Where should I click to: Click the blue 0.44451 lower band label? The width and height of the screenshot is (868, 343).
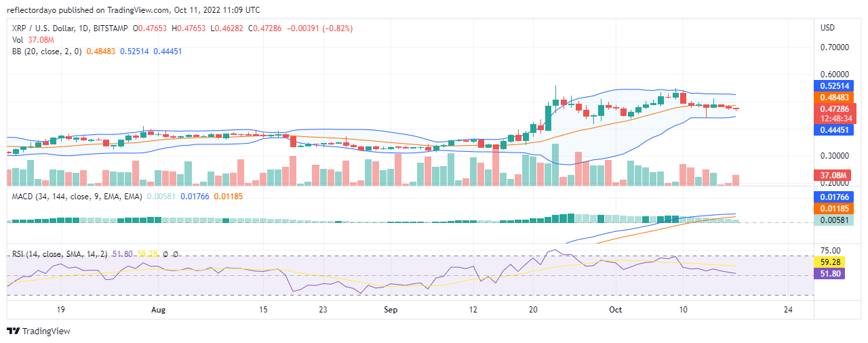pyautogui.click(x=834, y=130)
